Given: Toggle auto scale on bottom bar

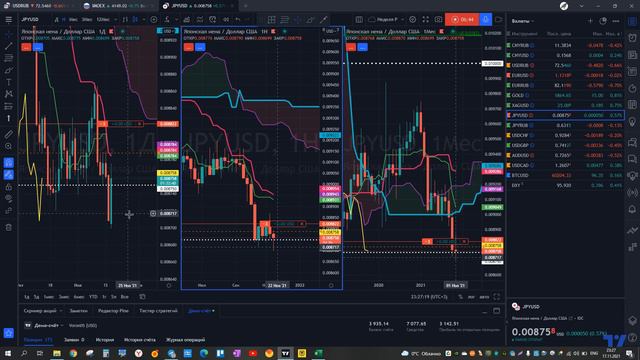Looking at the screenshot, I should 484,297.
